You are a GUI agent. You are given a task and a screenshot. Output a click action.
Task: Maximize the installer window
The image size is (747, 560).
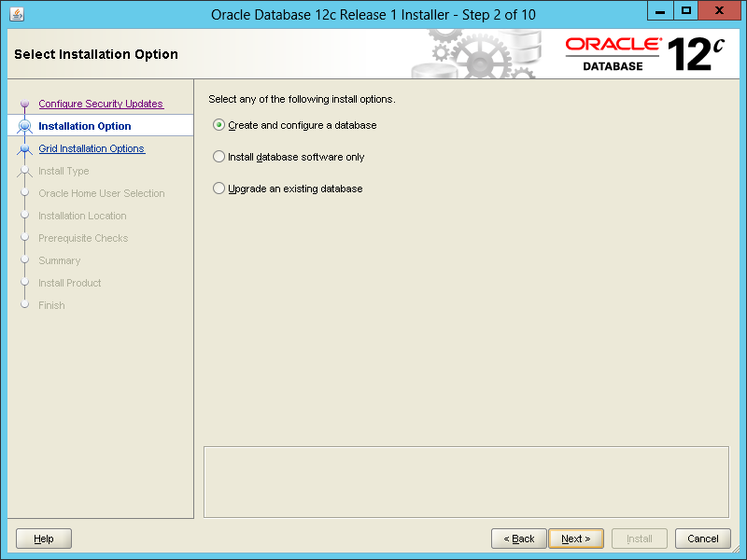[x=685, y=10]
